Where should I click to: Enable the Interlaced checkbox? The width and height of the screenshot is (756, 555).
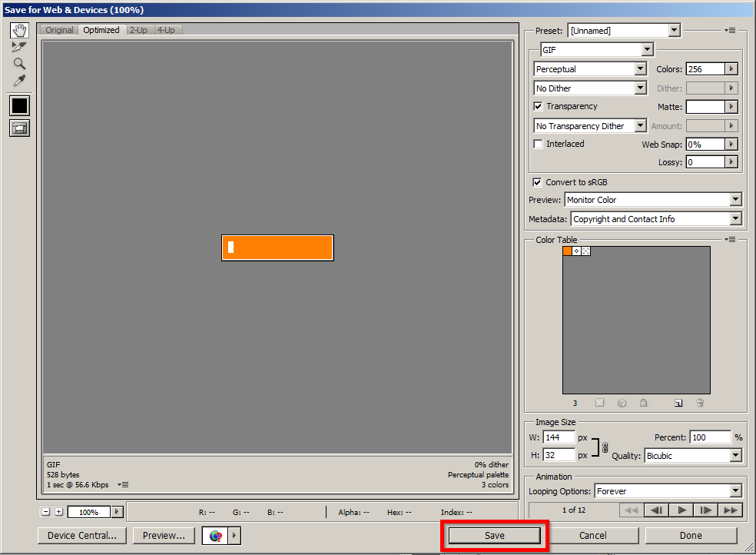[x=538, y=144]
